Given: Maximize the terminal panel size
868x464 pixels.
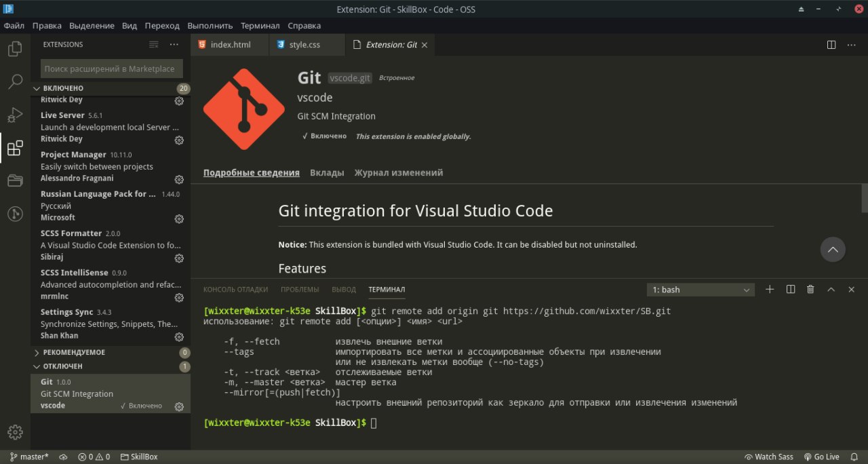Looking at the screenshot, I should pyautogui.click(x=831, y=290).
